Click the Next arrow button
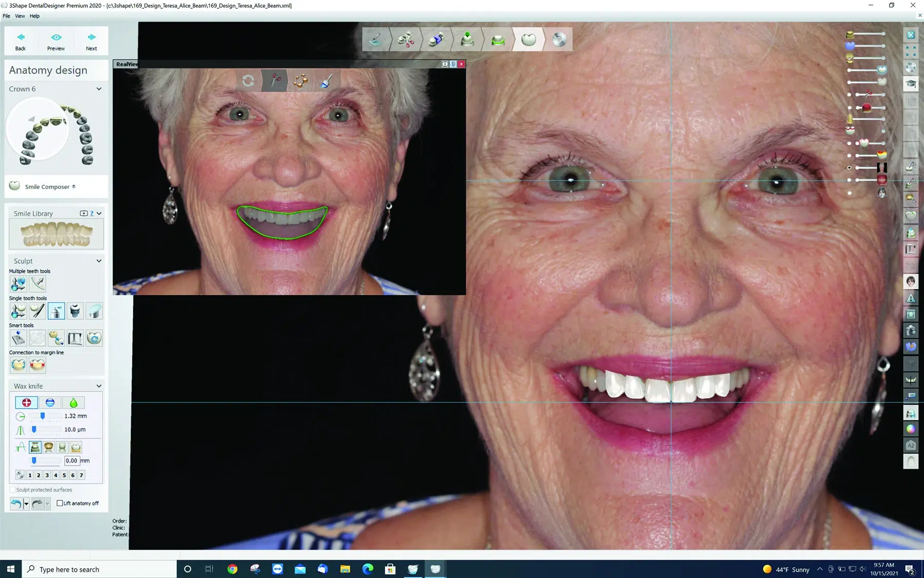Image resolution: width=924 pixels, height=578 pixels. point(91,41)
